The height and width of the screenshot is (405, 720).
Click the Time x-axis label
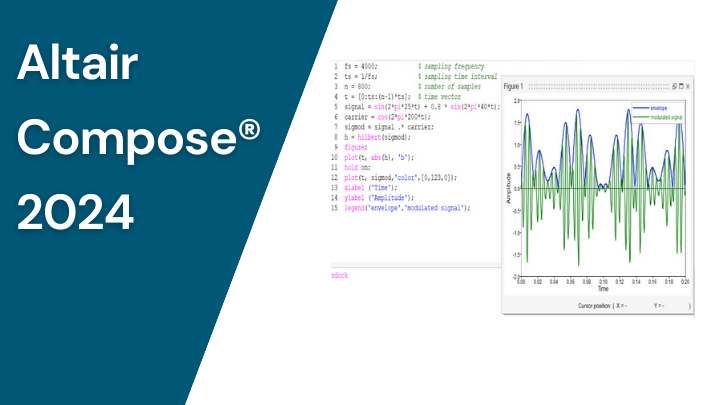[x=602, y=288]
